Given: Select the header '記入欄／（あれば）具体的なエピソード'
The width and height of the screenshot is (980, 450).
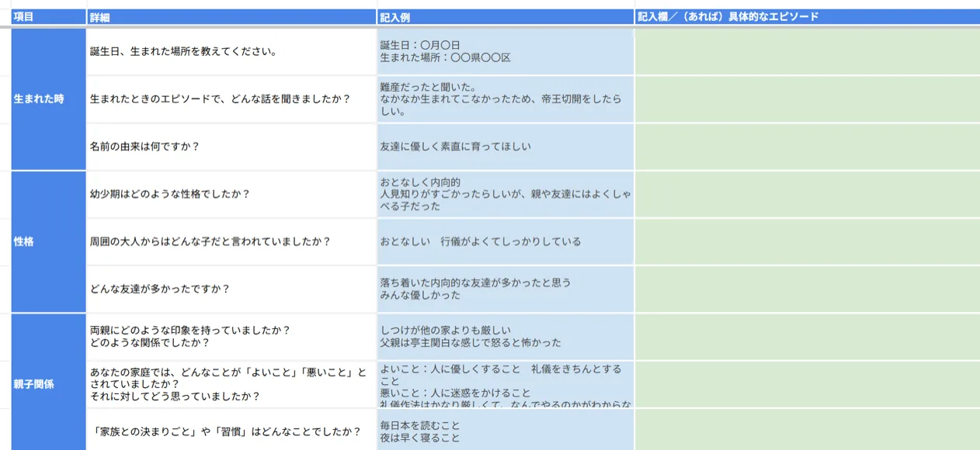Looking at the screenshot, I should point(808,16).
